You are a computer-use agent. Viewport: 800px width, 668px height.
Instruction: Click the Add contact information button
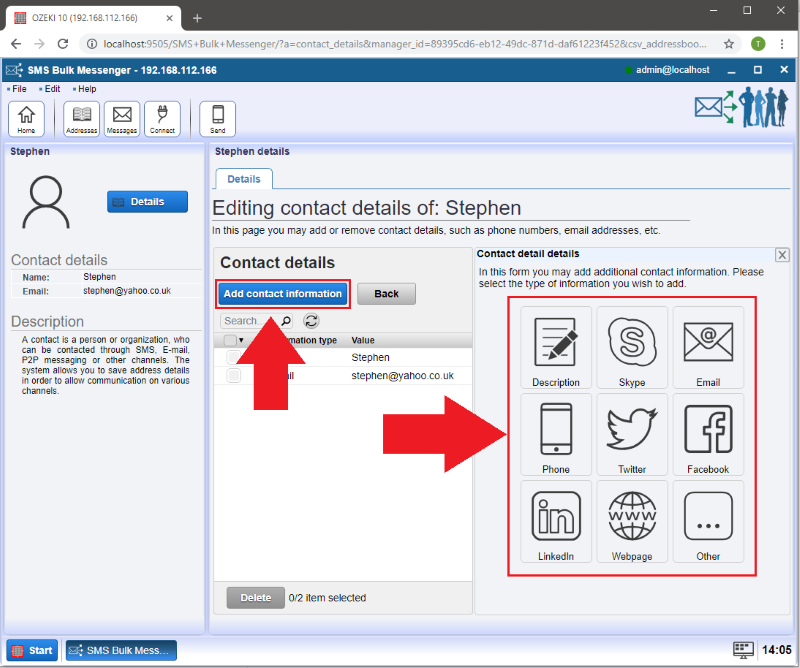pos(283,294)
